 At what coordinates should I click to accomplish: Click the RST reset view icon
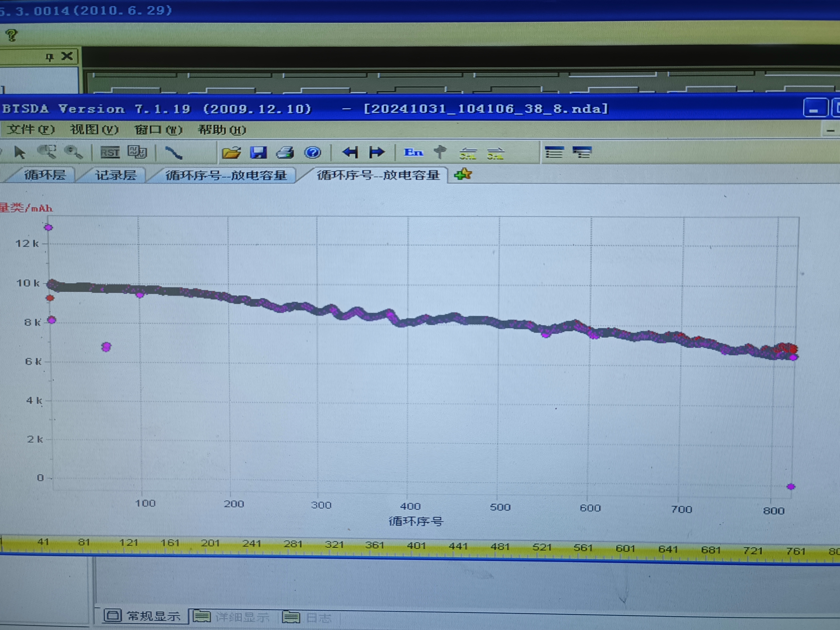click(x=110, y=153)
